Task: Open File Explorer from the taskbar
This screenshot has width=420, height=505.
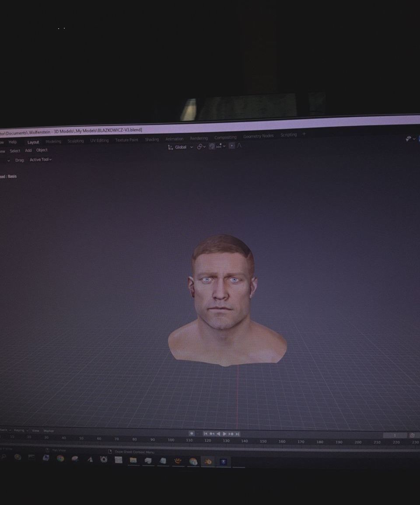Action: [x=133, y=460]
